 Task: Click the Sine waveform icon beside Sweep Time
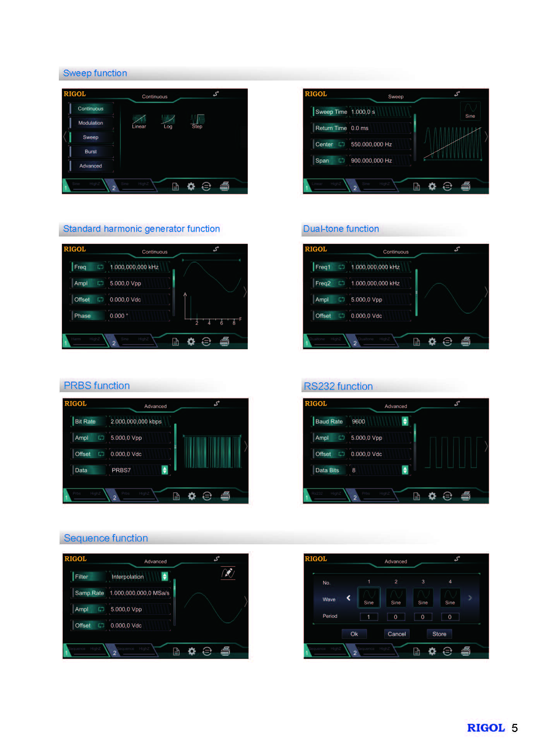click(x=470, y=111)
